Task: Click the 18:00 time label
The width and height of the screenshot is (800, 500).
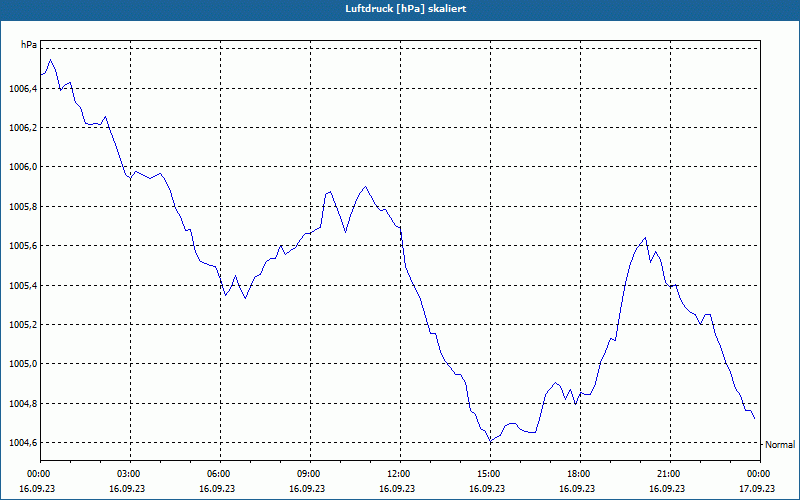Action: point(580,474)
